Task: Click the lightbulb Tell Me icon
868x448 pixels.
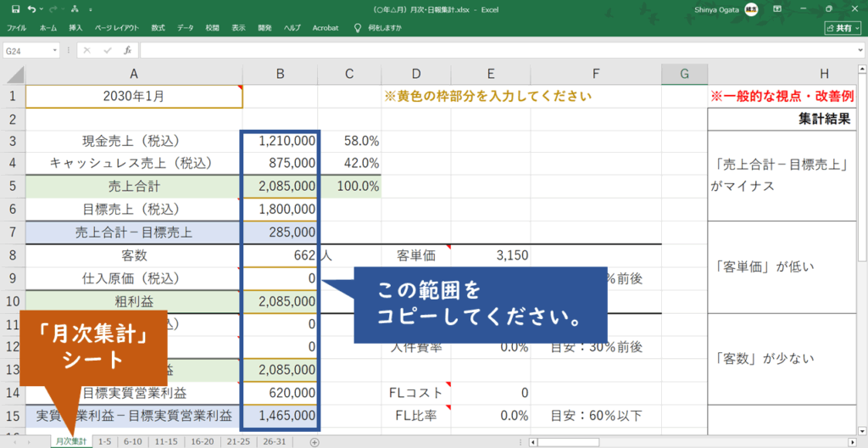Action: point(358,27)
